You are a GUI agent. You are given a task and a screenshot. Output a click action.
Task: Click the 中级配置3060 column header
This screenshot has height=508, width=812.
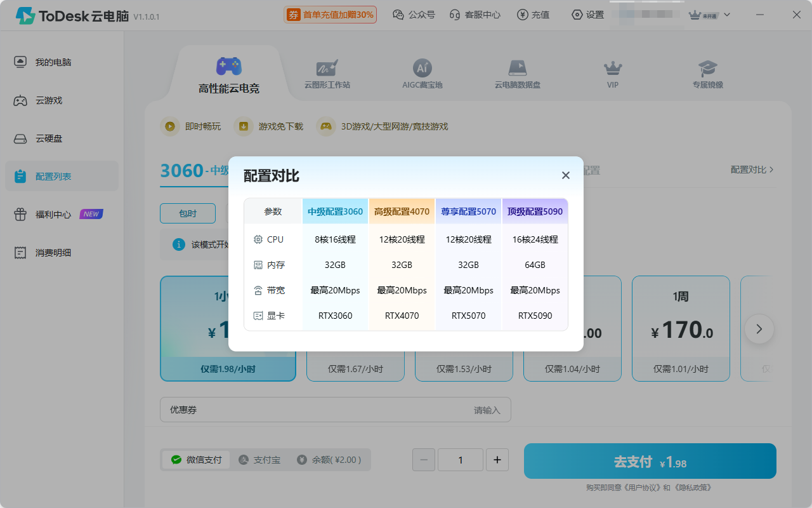point(336,211)
